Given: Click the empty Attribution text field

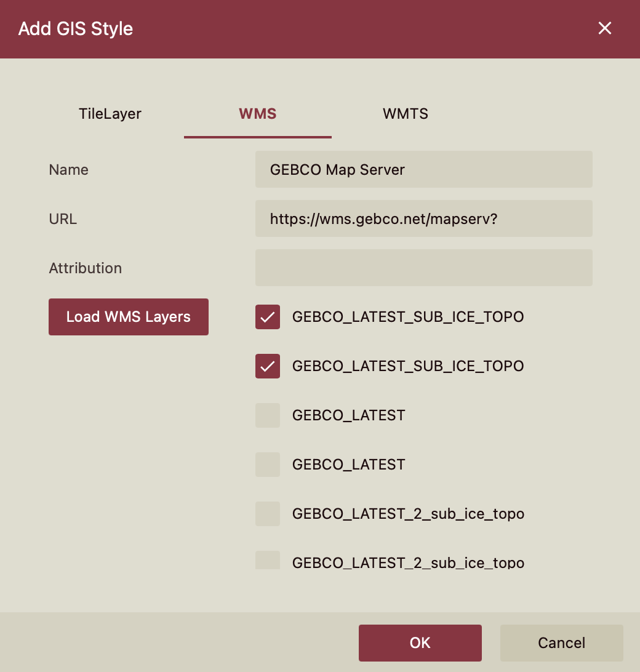Looking at the screenshot, I should click(x=423, y=268).
